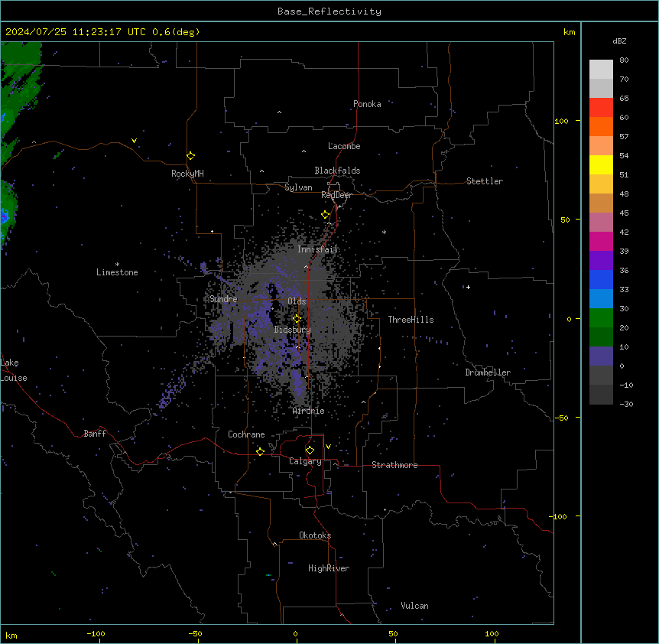Click the asterisk marker above Limestone

coord(117,265)
